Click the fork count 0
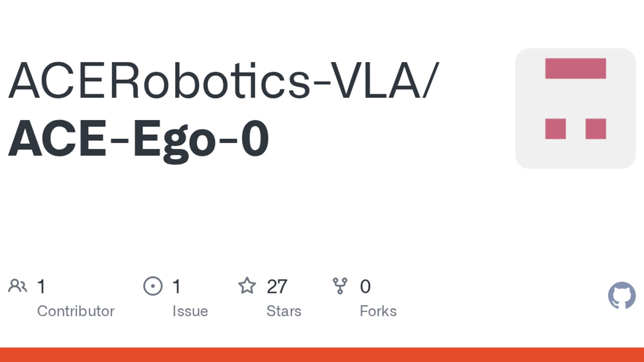The width and height of the screenshot is (644, 362). [x=365, y=287]
